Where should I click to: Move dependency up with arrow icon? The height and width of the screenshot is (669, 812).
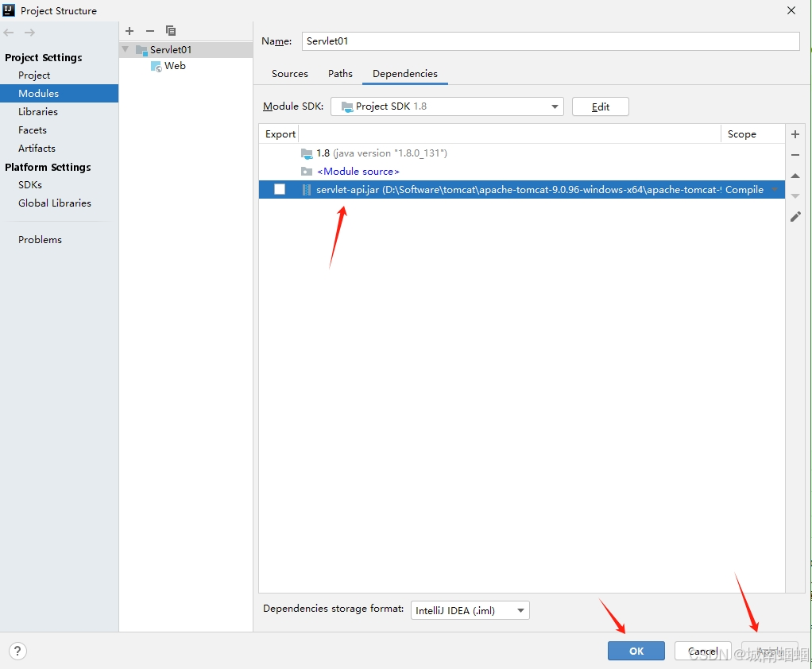(795, 176)
